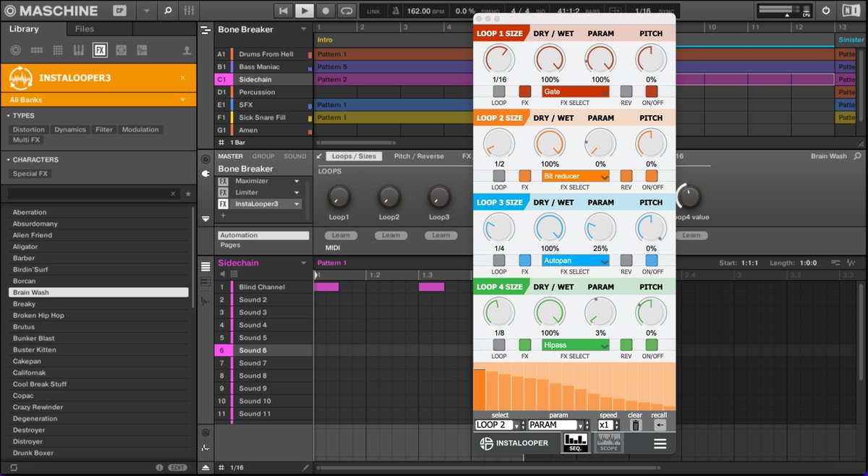Screen dimensions: 868x476
Task: Toggle Loop 1 ON/OFF button
Action: coord(652,92)
